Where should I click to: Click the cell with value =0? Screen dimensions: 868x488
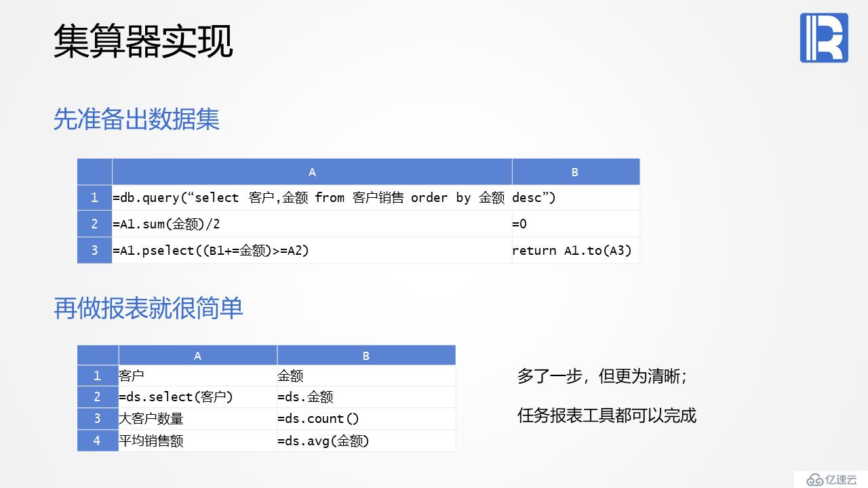tap(575, 224)
